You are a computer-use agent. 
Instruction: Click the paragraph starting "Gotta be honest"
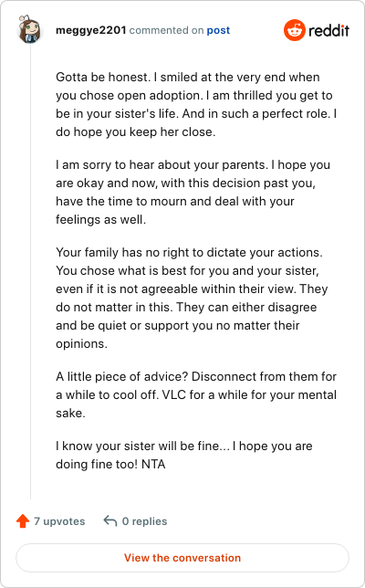(196, 104)
